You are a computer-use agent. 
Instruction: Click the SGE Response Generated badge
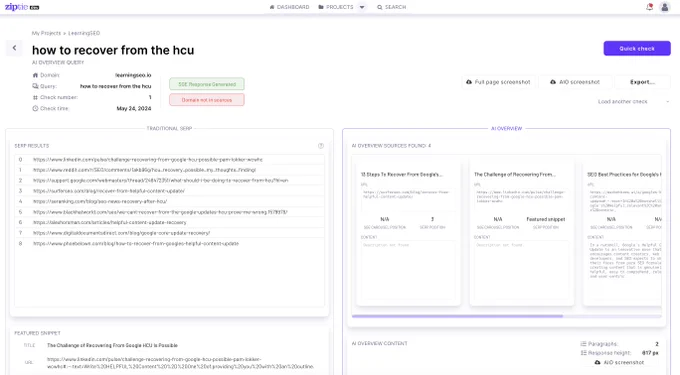pyautogui.click(x=207, y=84)
